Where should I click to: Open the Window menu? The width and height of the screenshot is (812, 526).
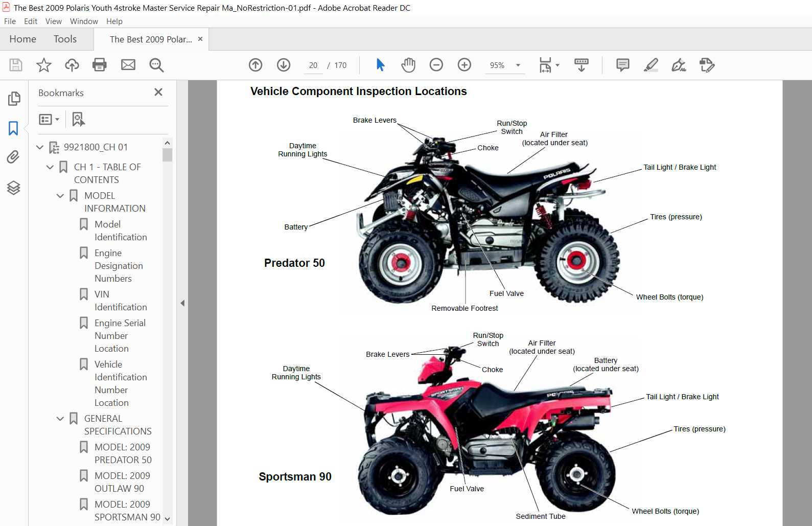click(x=84, y=21)
